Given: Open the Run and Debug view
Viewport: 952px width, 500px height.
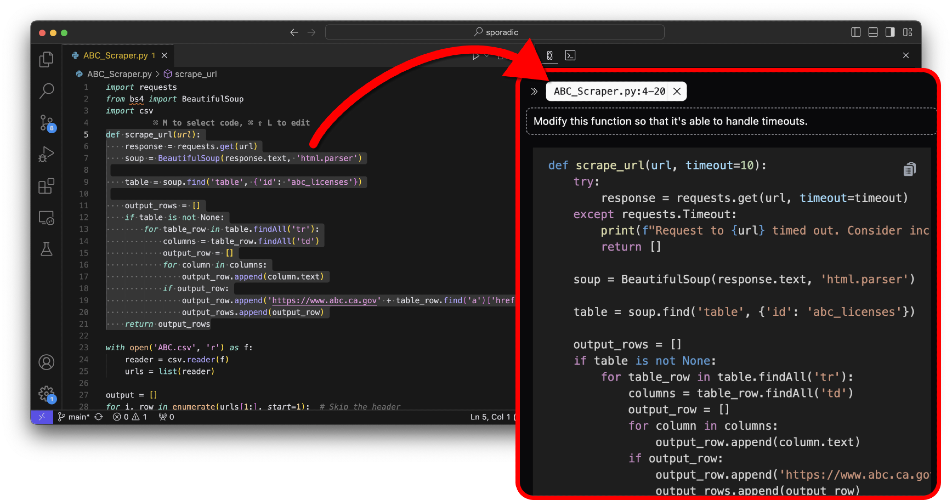Looking at the screenshot, I should click(x=46, y=155).
